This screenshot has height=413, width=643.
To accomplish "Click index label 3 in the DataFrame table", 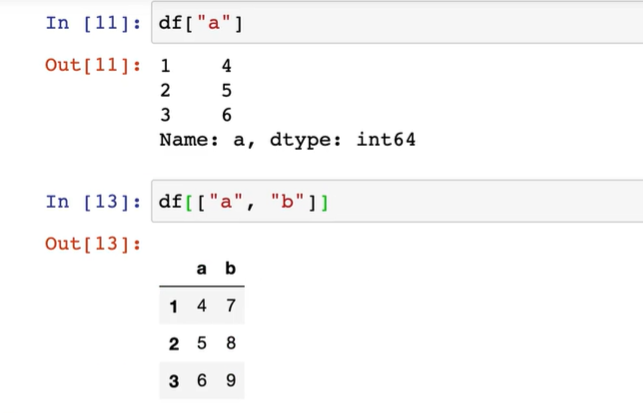I will click(x=173, y=381).
